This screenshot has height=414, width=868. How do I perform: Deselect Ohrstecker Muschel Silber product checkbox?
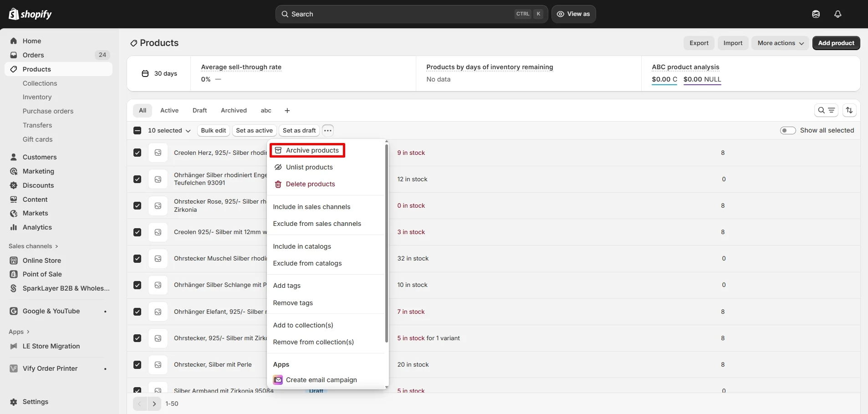click(x=137, y=259)
